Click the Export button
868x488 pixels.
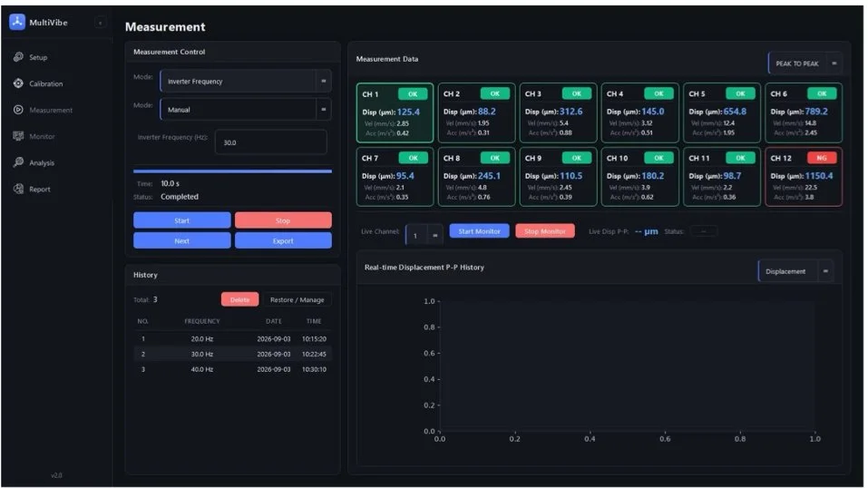tap(283, 240)
